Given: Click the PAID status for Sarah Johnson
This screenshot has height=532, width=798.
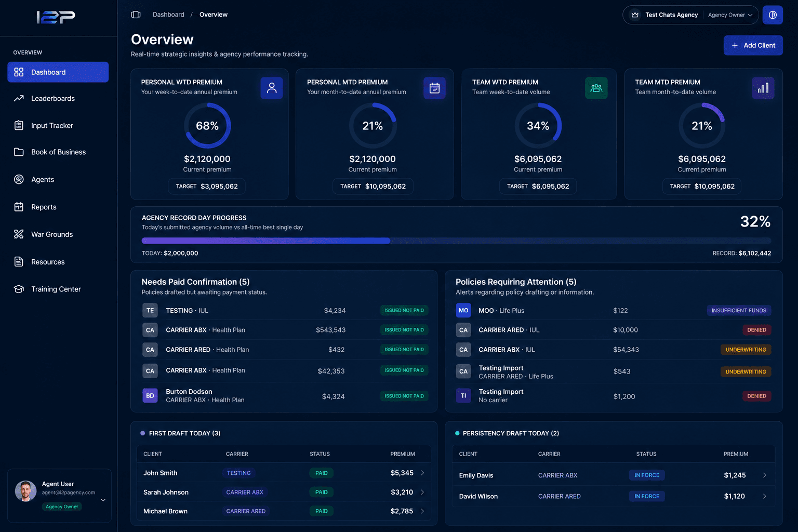Looking at the screenshot, I should (322, 492).
